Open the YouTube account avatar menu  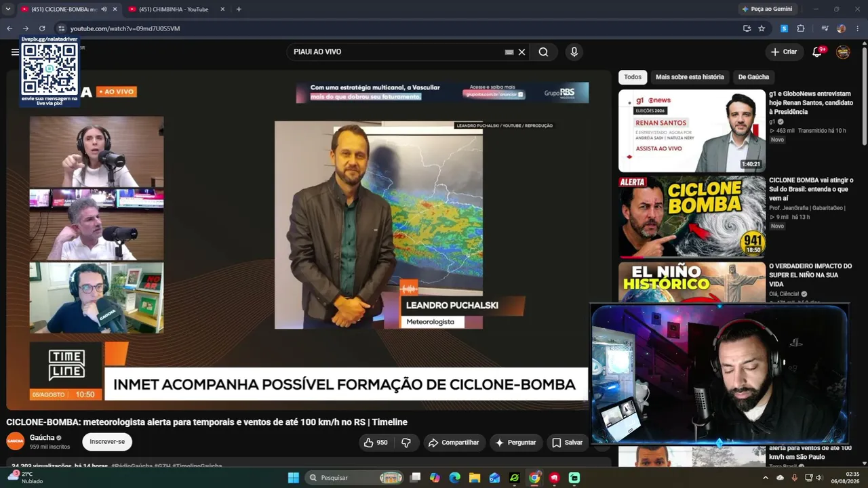(x=843, y=52)
